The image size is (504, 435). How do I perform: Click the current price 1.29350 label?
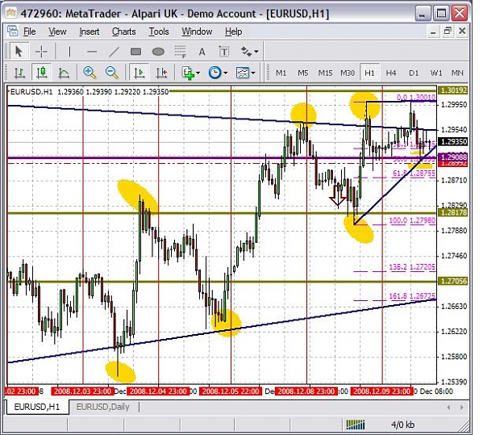453,141
